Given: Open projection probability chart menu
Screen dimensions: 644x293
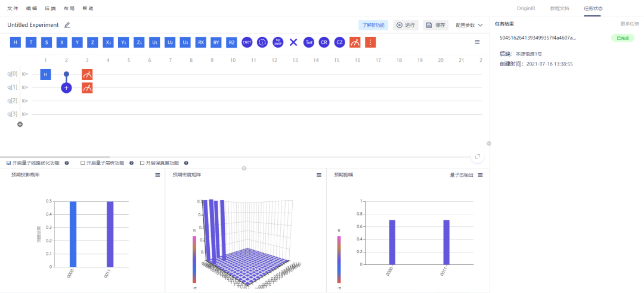Looking at the screenshot, I should tap(157, 175).
